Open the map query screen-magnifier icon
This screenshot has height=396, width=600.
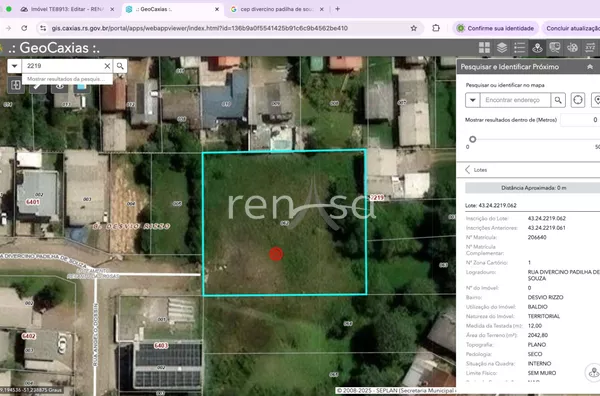(554, 48)
